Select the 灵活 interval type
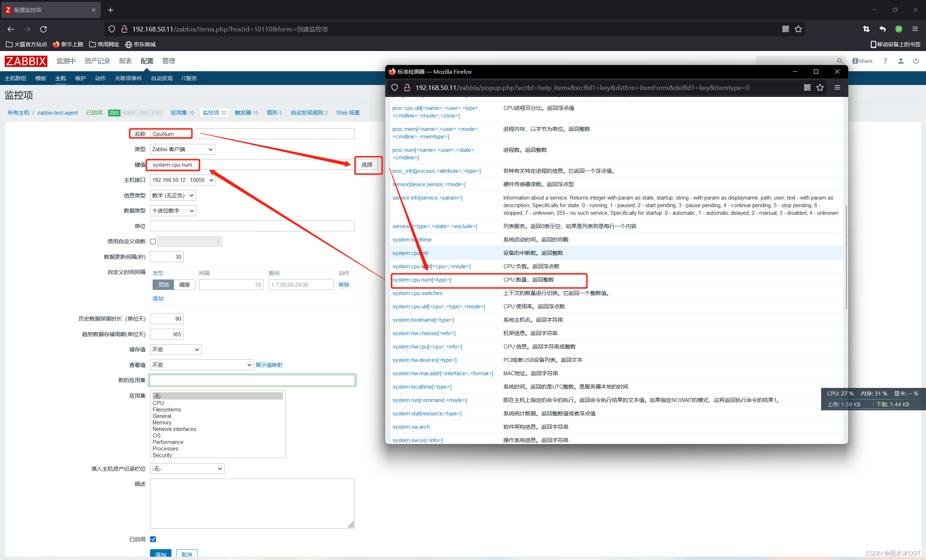 click(x=163, y=285)
